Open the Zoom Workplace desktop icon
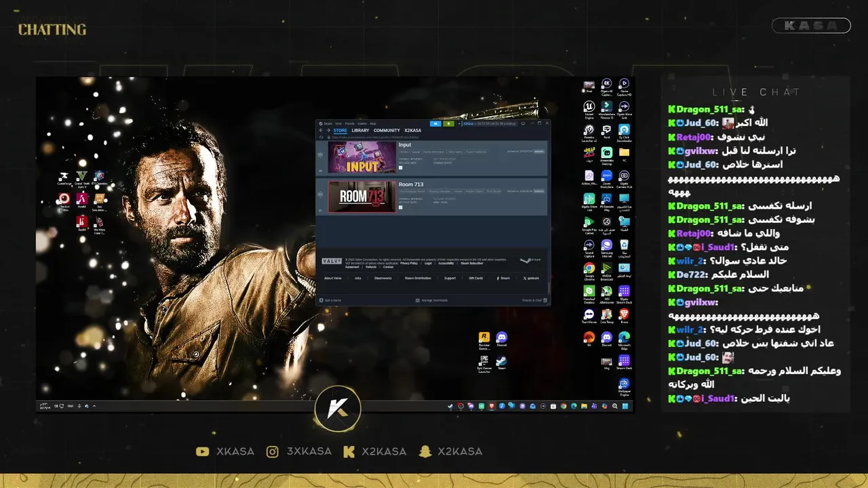Viewport: 868px width, 488px height. point(607,175)
